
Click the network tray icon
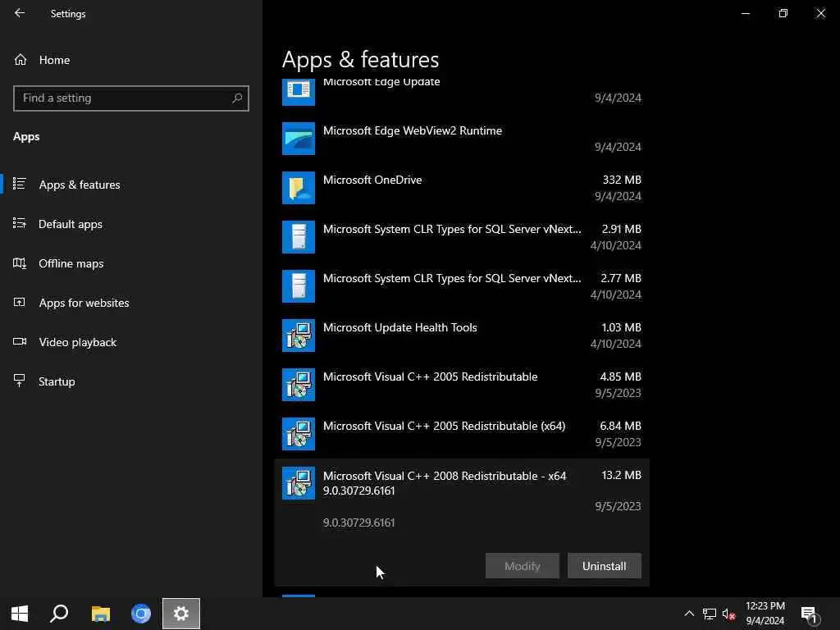coord(710,614)
